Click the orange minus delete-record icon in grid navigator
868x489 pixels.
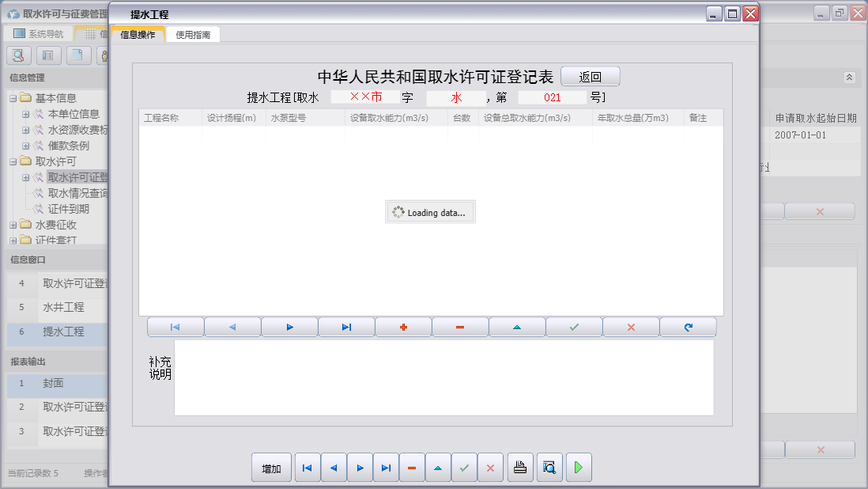pyautogui.click(x=460, y=328)
